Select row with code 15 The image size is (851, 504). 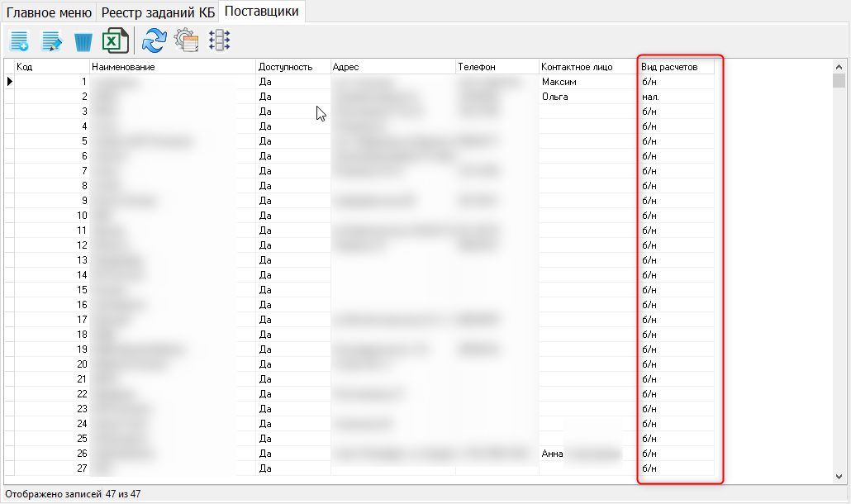coord(51,290)
